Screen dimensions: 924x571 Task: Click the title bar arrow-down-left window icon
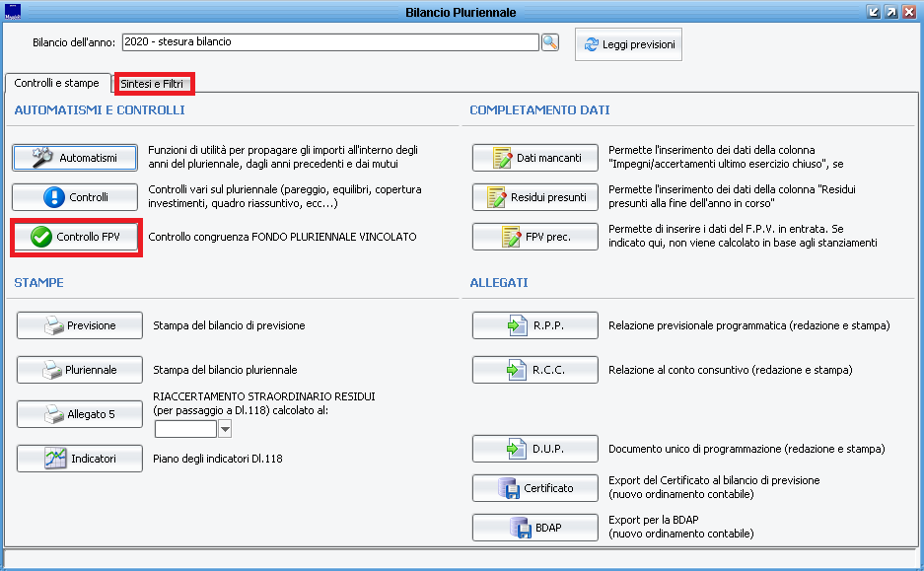874,12
